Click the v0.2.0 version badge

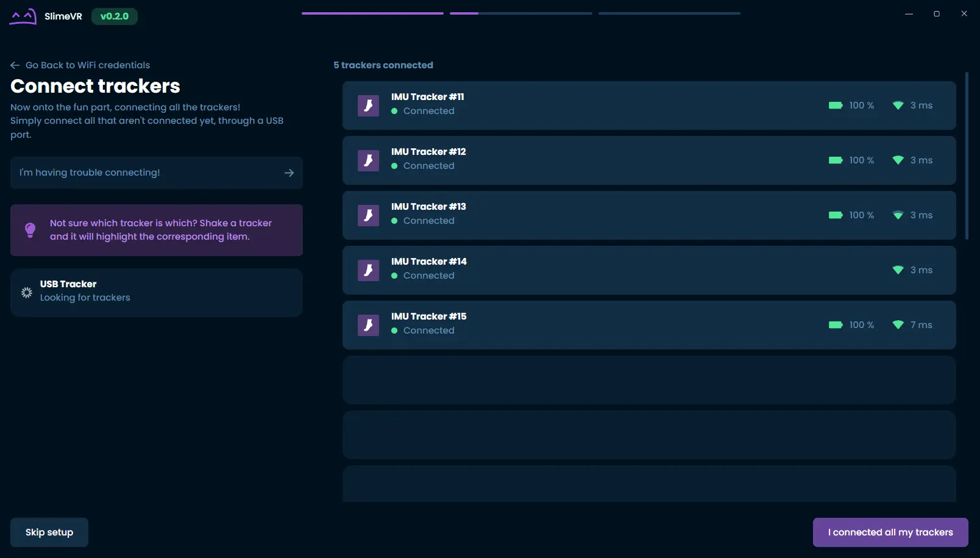click(x=115, y=16)
